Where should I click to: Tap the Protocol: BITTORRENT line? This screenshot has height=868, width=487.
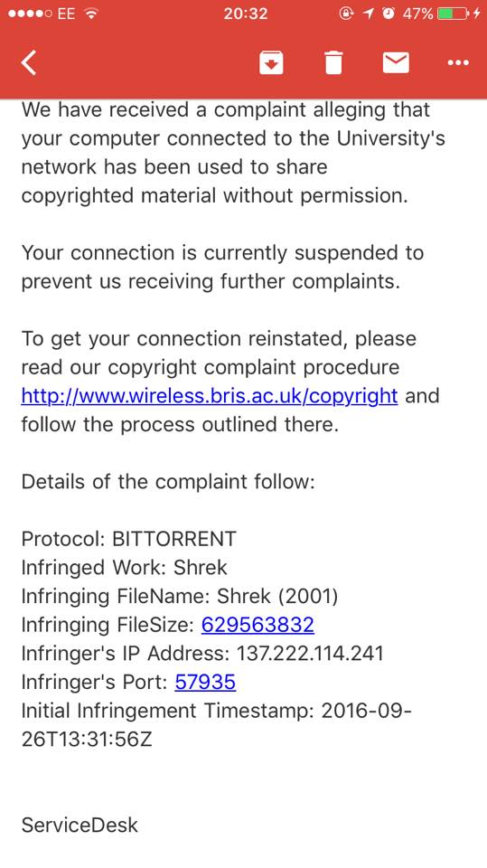pyautogui.click(x=128, y=539)
